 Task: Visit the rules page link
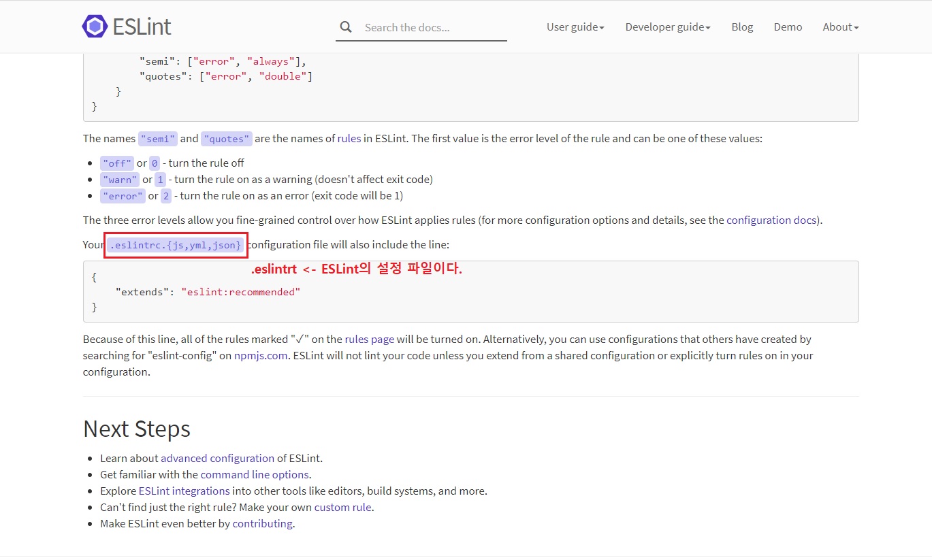coord(369,340)
